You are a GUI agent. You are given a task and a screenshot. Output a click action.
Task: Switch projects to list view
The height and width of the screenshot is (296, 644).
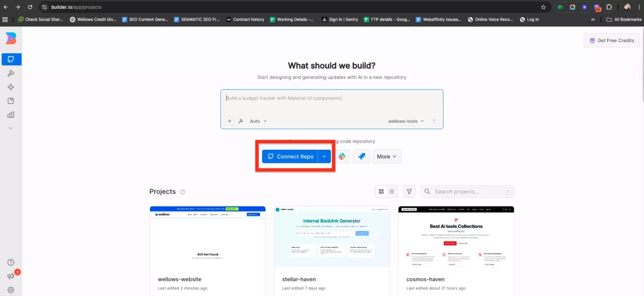click(x=391, y=191)
